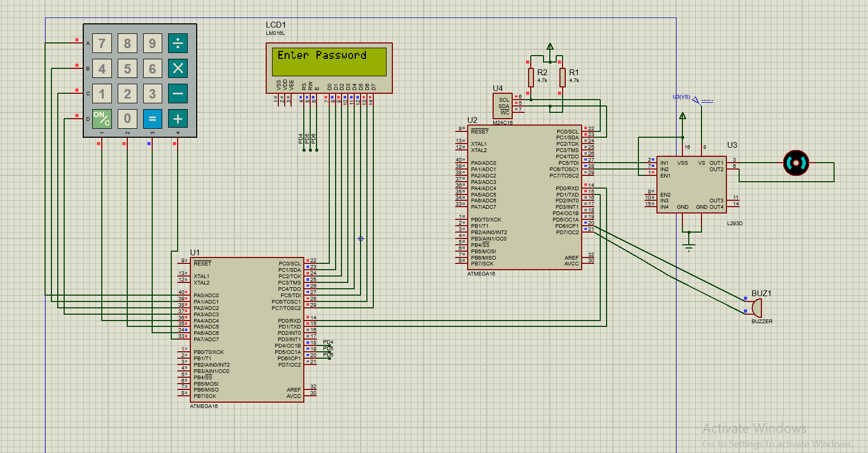The image size is (868, 453).
Task: Select the U3 L293D motor driver
Action: tap(691, 184)
